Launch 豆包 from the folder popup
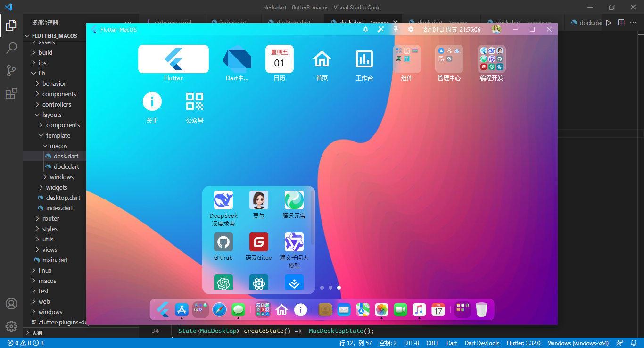 point(259,200)
